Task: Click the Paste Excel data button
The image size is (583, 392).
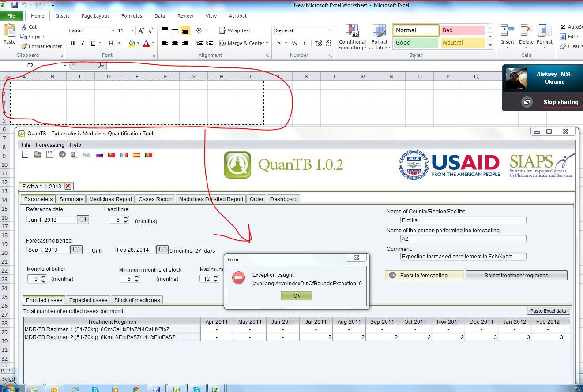Action: pos(548,311)
